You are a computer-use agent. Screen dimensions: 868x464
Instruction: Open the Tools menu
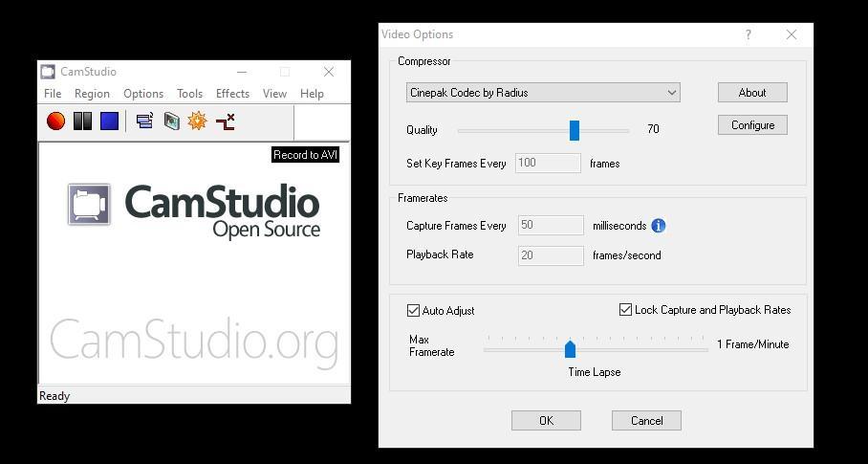[190, 94]
